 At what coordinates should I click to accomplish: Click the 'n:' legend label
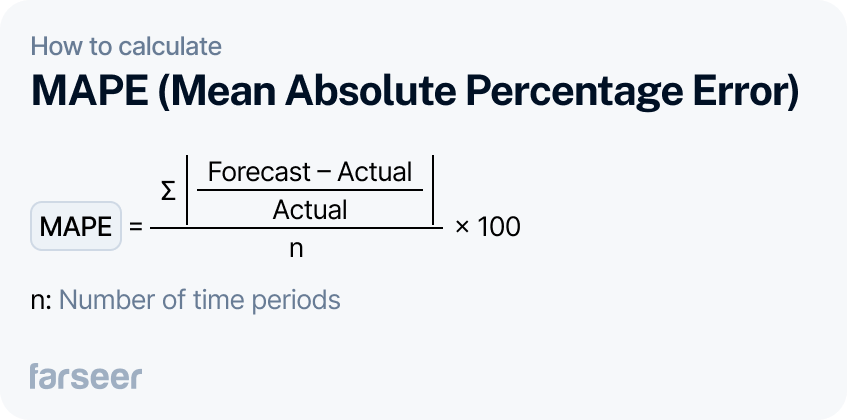(41, 301)
